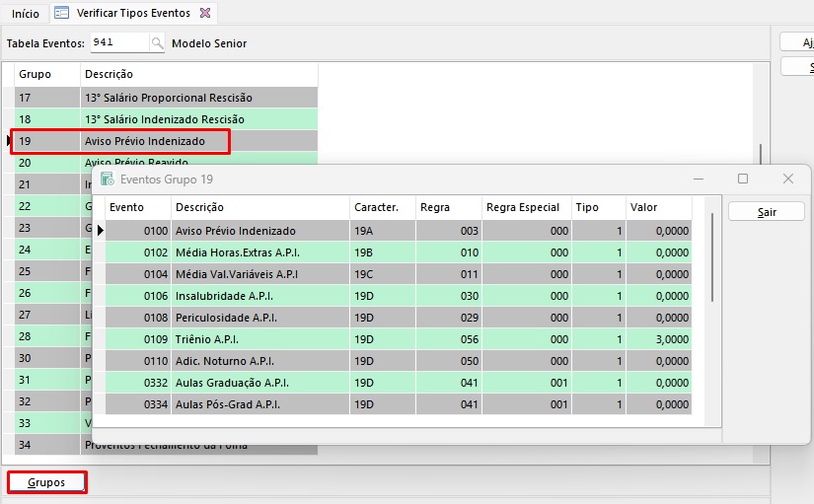This screenshot has width=814, height=504.
Task: Select group row 13° Salário Indenizado Rescisão
Action: 166,119
